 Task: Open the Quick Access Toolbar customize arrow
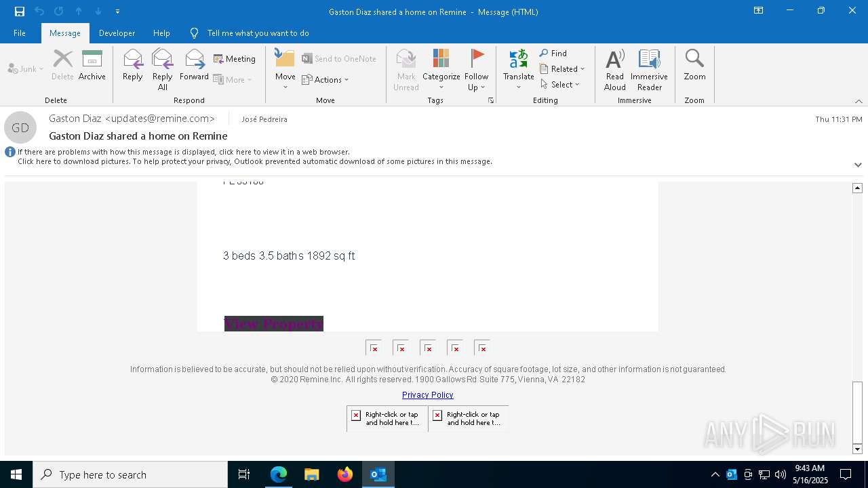(117, 12)
